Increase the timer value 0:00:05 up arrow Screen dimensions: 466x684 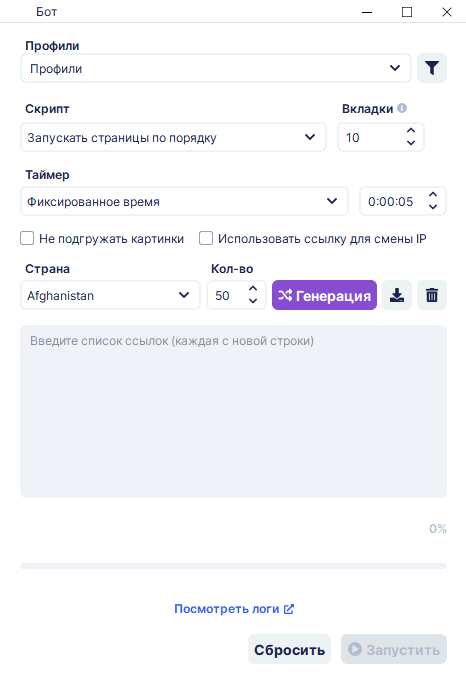click(432, 195)
